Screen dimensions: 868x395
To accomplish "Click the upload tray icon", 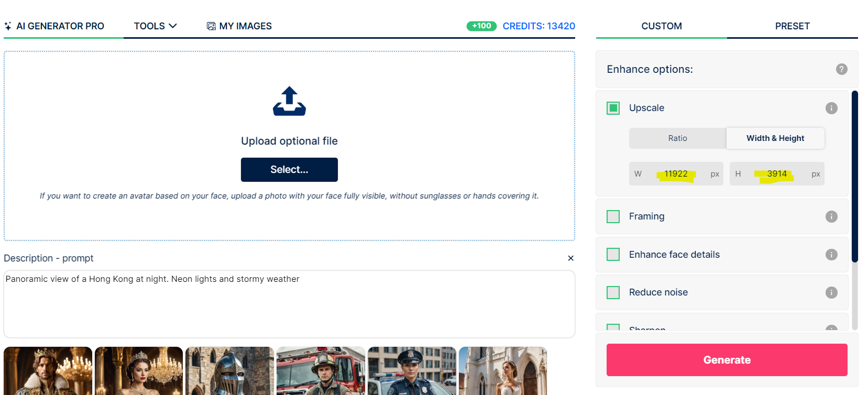I will [289, 101].
